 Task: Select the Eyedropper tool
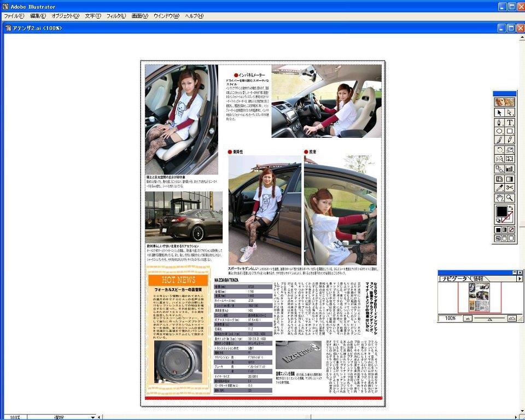pos(499,188)
